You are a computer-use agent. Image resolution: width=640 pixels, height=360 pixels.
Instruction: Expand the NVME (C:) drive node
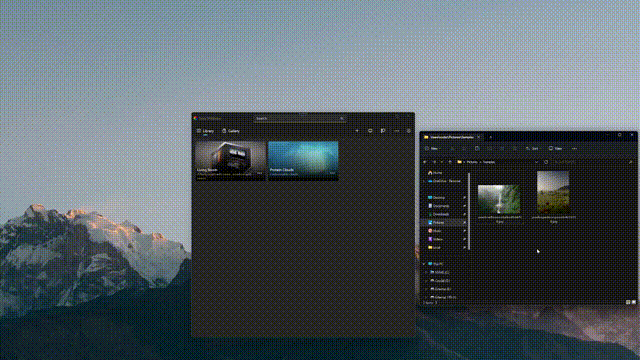pyautogui.click(x=427, y=272)
